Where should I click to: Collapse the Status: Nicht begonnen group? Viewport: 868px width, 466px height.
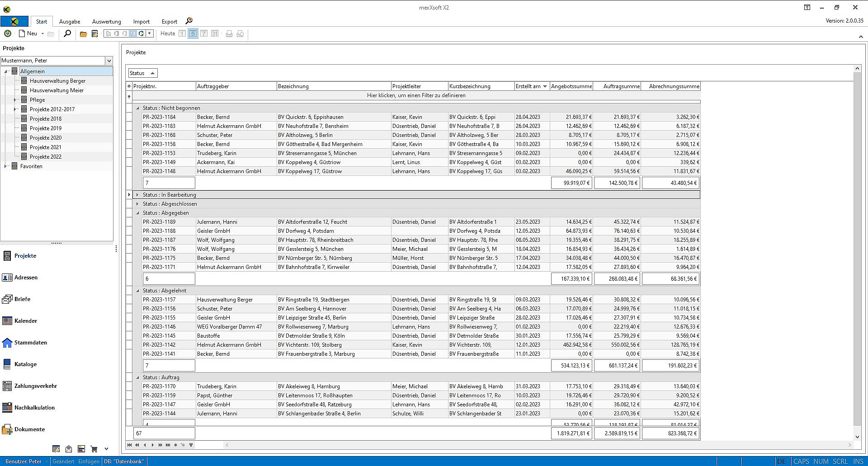[x=138, y=108]
